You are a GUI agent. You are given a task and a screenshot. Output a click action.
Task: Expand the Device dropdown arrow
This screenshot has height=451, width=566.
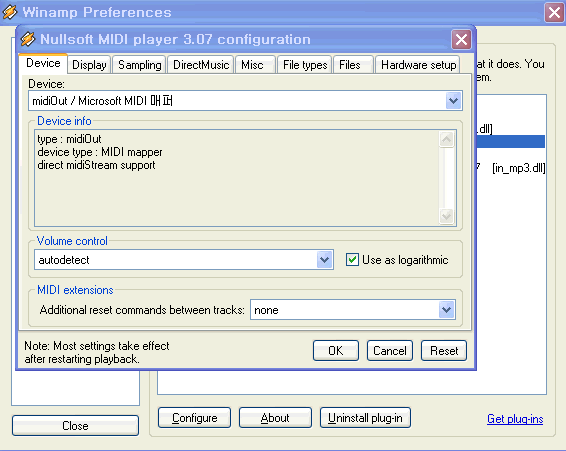pyautogui.click(x=453, y=101)
